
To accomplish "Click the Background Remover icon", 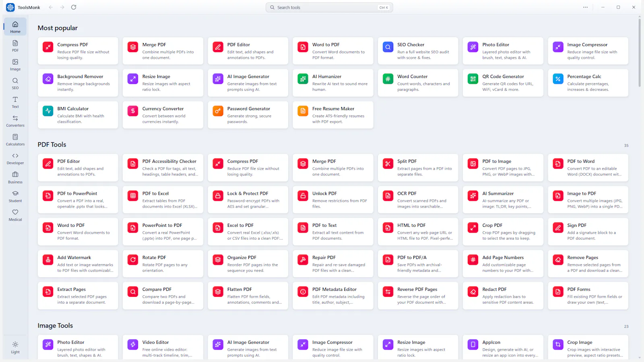I will (x=48, y=79).
